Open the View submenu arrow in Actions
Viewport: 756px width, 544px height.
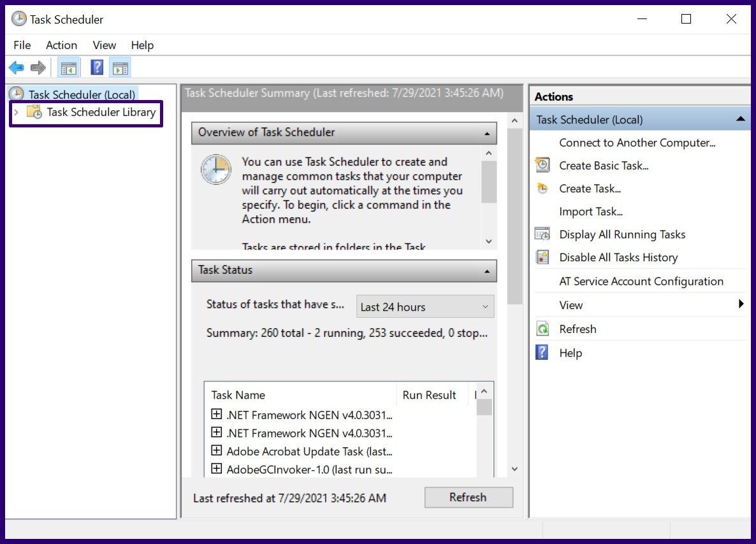[x=741, y=304]
